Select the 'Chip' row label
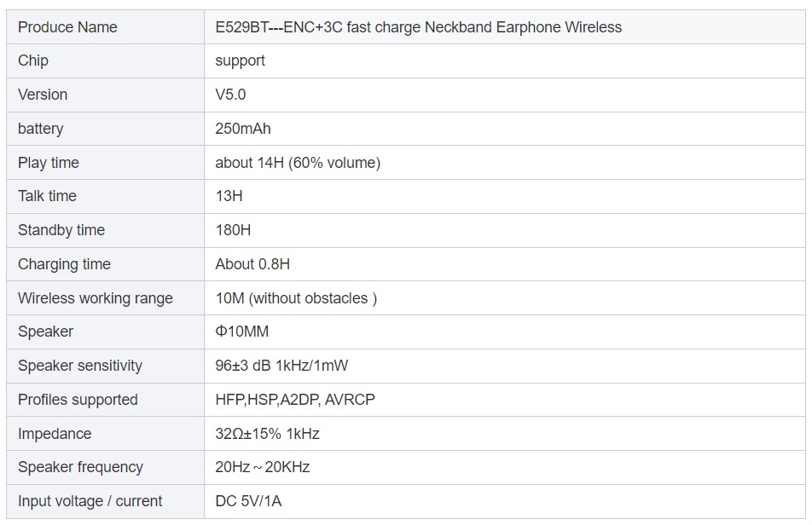The width and height of the screenshot is (812, 525). pyautogui.click(x=33, y=61)
